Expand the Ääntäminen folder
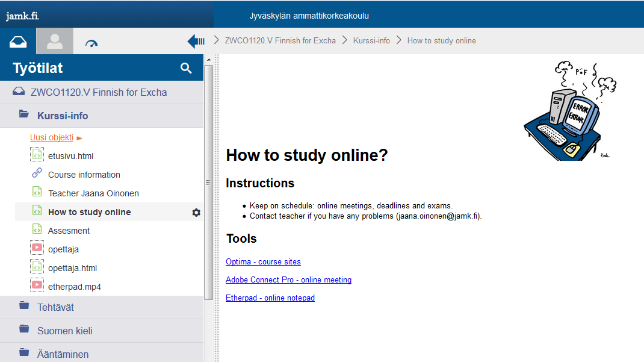The height and width of the screenshot is (362, 644). pyautogui.click(x=63, y=354)
